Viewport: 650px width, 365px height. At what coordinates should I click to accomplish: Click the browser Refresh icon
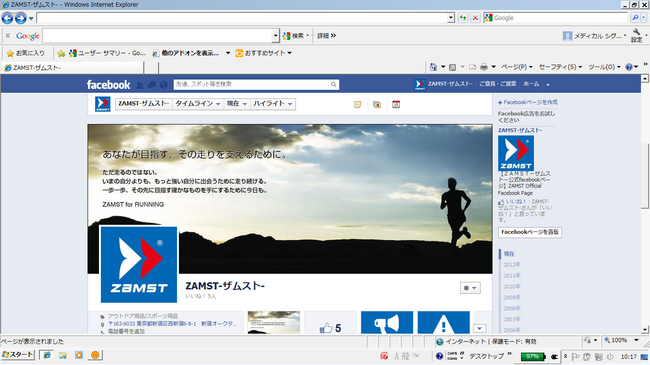click(463, 18)
